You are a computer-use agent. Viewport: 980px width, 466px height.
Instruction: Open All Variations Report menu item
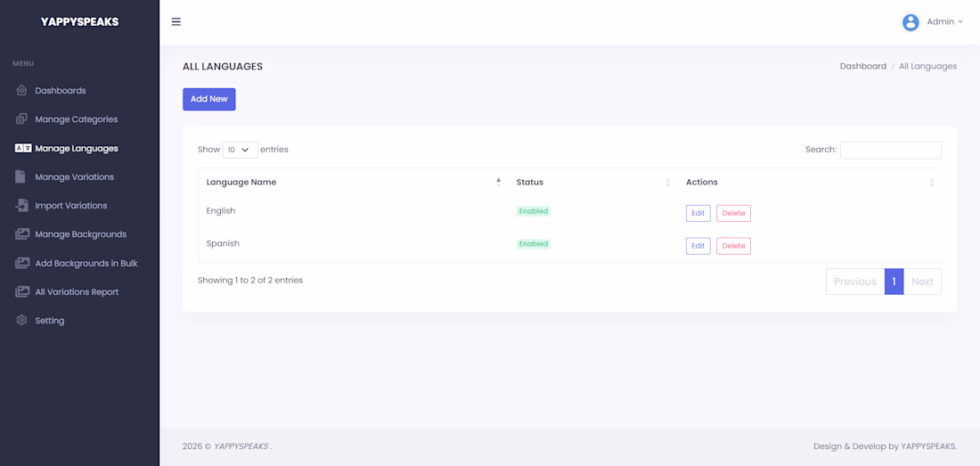pos(77,291)
